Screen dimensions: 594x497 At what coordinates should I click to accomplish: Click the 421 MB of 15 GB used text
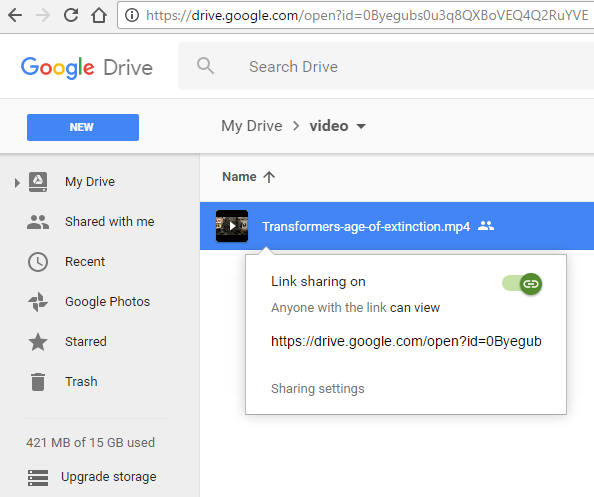click(91, 443)
